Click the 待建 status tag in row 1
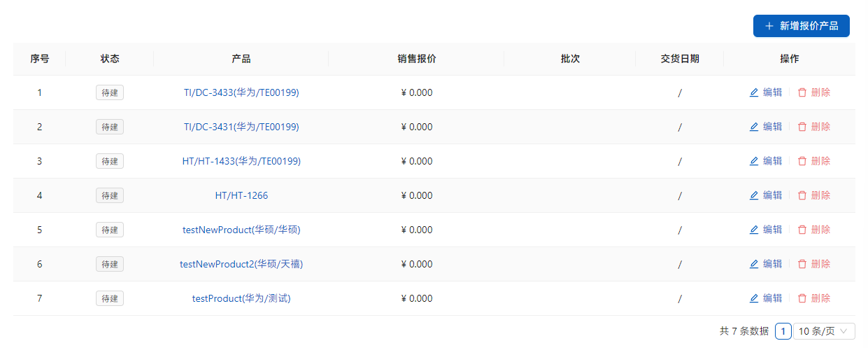 click(110, 92)
